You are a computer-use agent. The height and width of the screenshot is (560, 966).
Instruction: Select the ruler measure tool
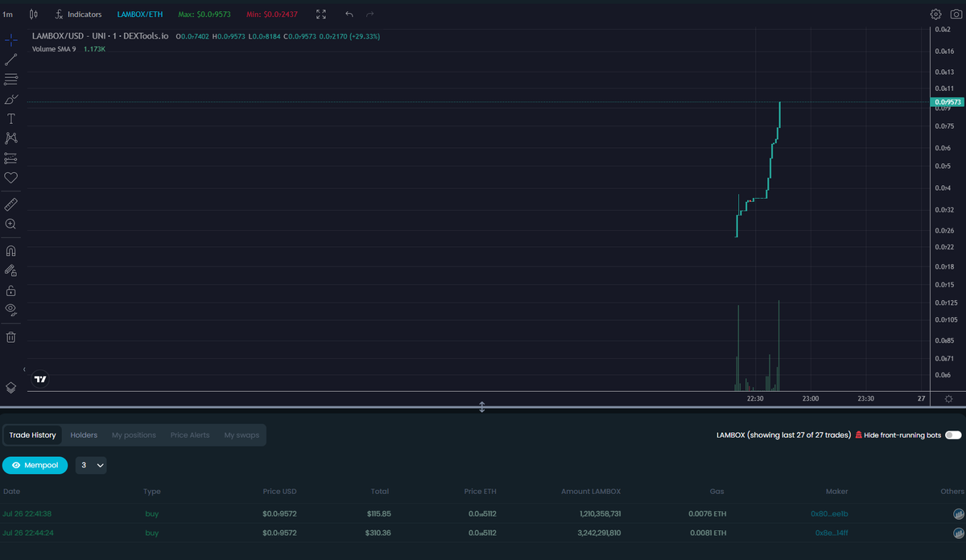11,204
